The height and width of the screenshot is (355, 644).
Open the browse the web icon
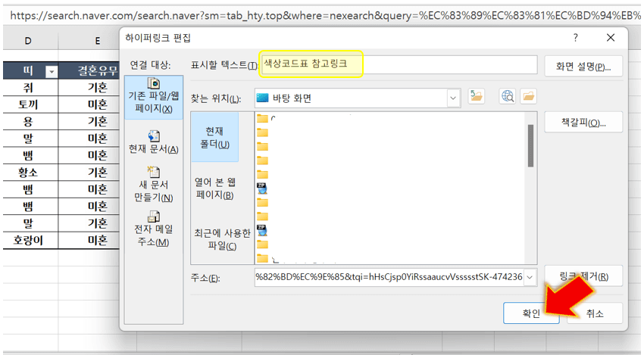point(508,96)
